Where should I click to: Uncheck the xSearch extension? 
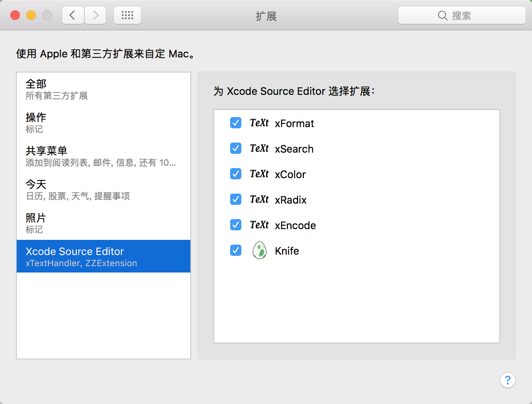[x=236, y=148]
